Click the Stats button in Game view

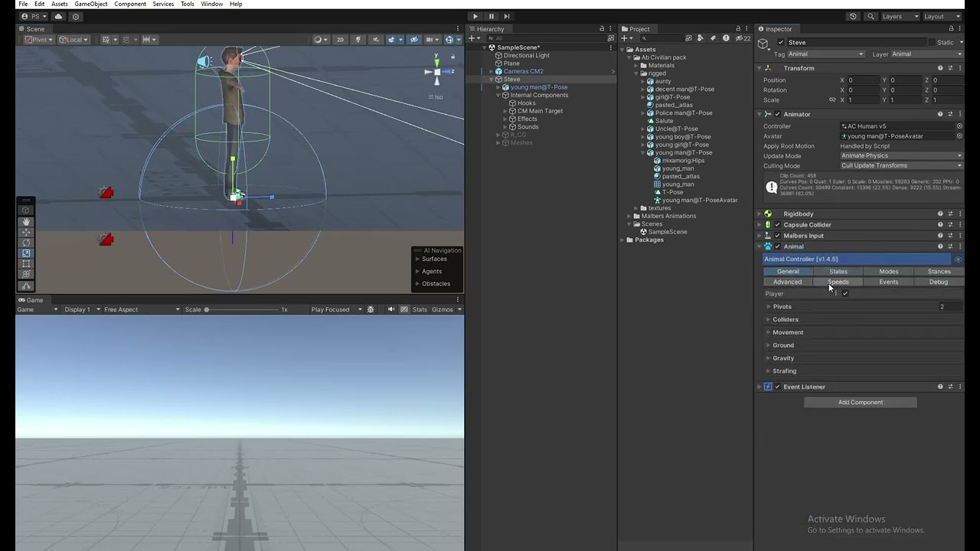click(420, 309)
